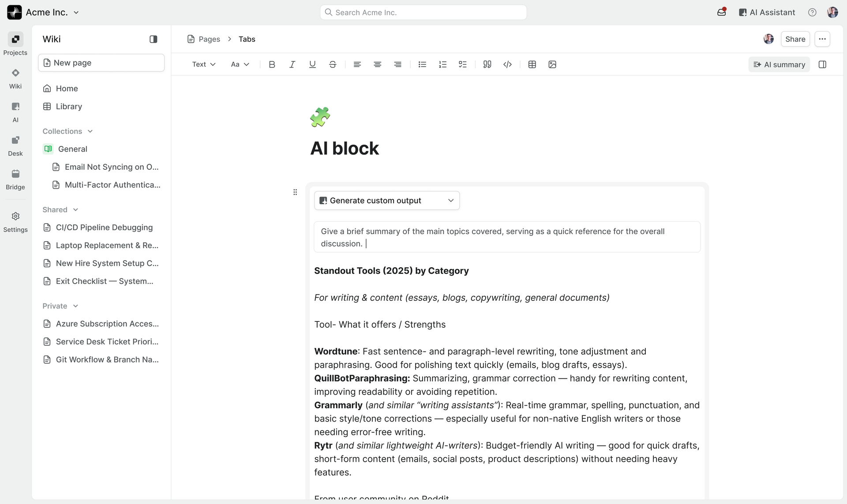The image size is (847, 504).
Task: Open Wiki in left rail
Action: (x=15, y=78)
